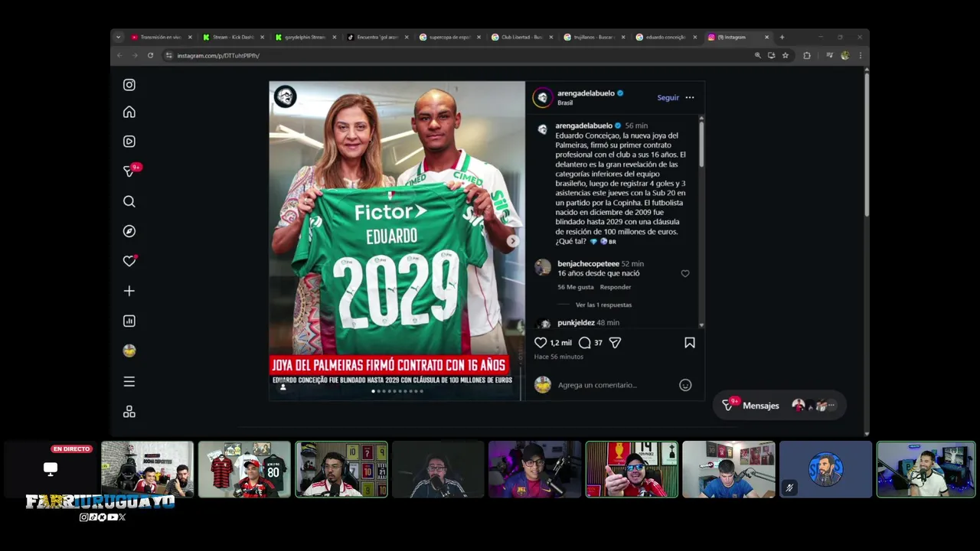Open Instagram home via logo icon

[x=129, y=85]
